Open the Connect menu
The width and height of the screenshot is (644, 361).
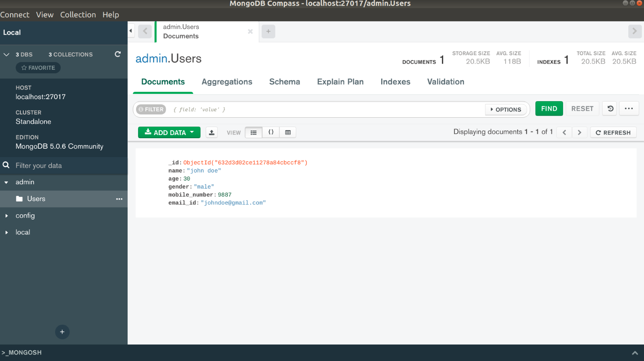pyautogui.click(x=15, y=15)
